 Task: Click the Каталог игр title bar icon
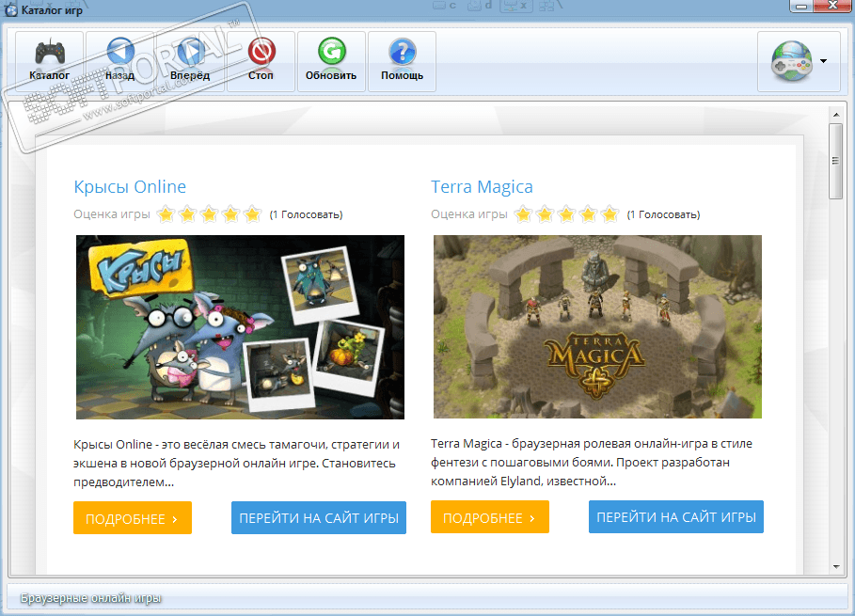pos(11,9)
